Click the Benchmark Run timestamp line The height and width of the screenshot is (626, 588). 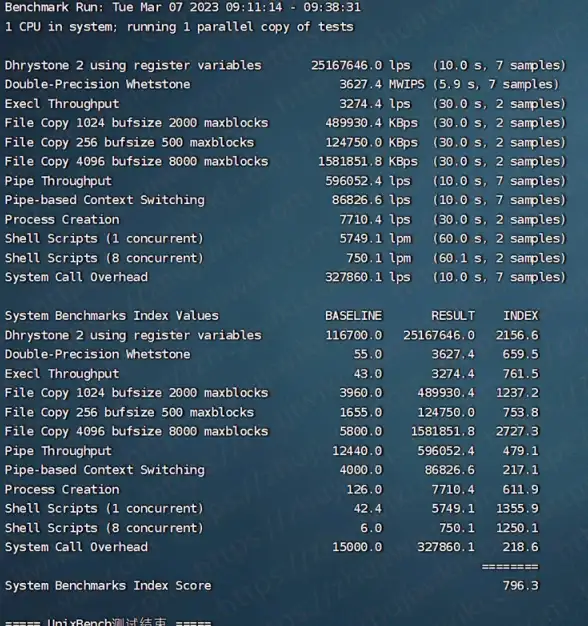coord(182,7)
